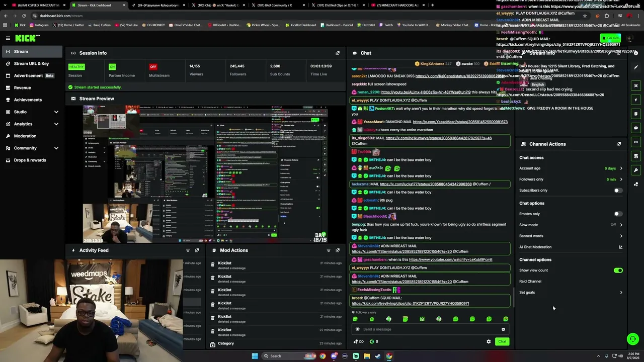644x362 pixels.
Task: Open luckazma's MAIL x.com link
Action: 426,184
